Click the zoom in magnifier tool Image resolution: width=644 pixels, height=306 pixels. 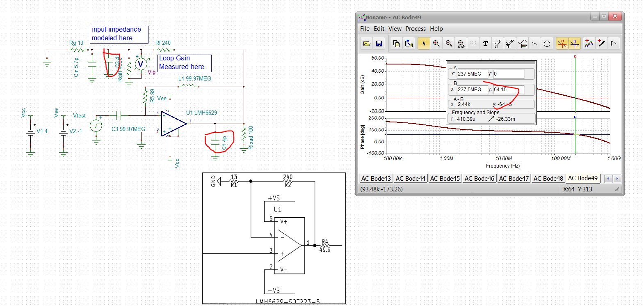coord(436,44)
